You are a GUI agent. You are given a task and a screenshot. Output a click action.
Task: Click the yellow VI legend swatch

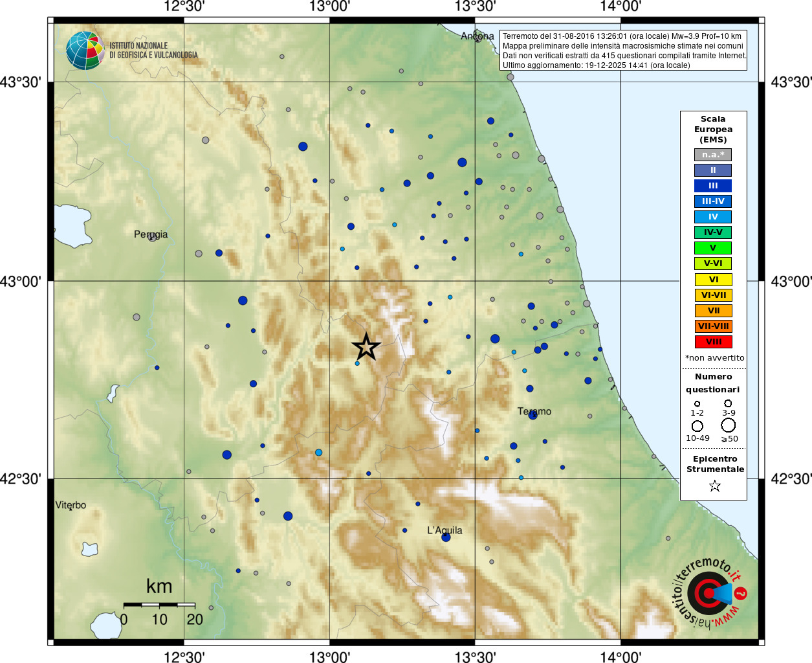click(x=713, y=280)
